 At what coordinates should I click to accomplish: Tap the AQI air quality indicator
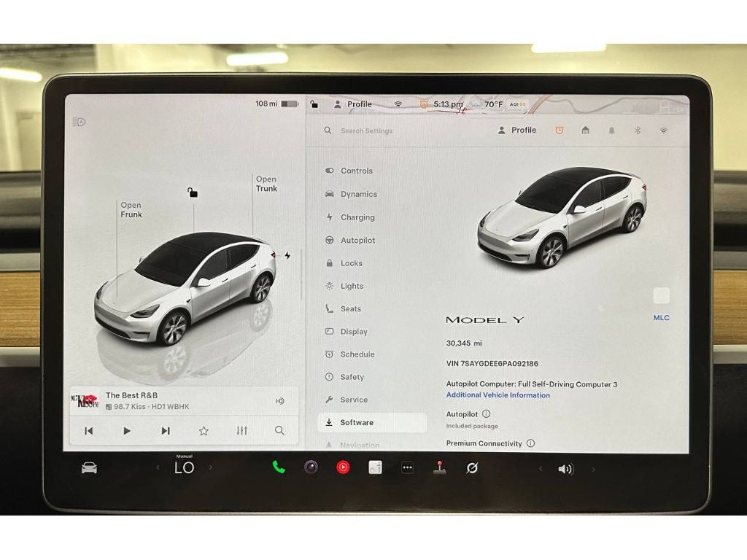(517, 104)
